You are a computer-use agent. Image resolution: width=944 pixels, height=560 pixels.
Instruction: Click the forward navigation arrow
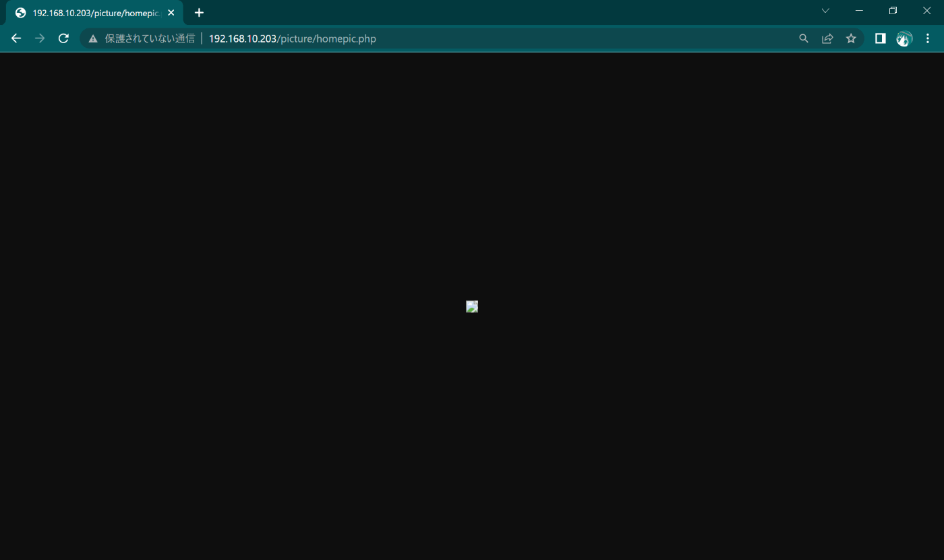coord(39,38)
